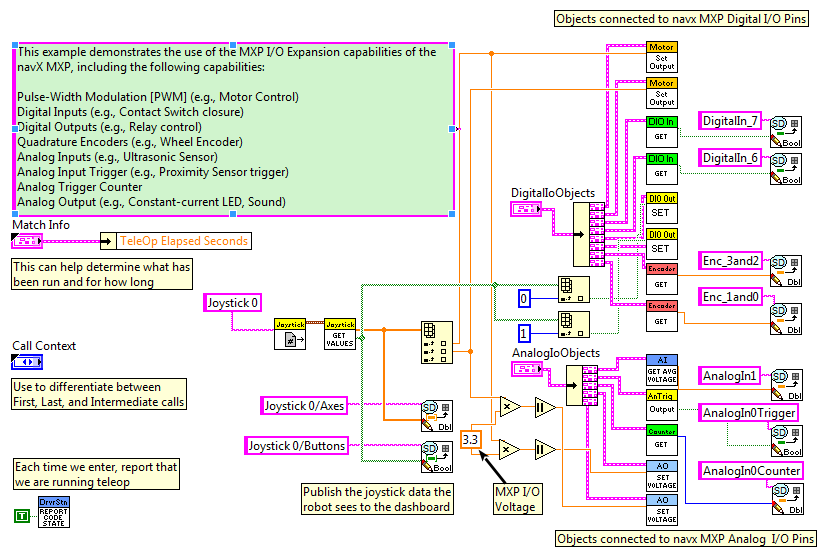
Task: Select the Joystick Get Values node
Action: click(x=340, y=334)
